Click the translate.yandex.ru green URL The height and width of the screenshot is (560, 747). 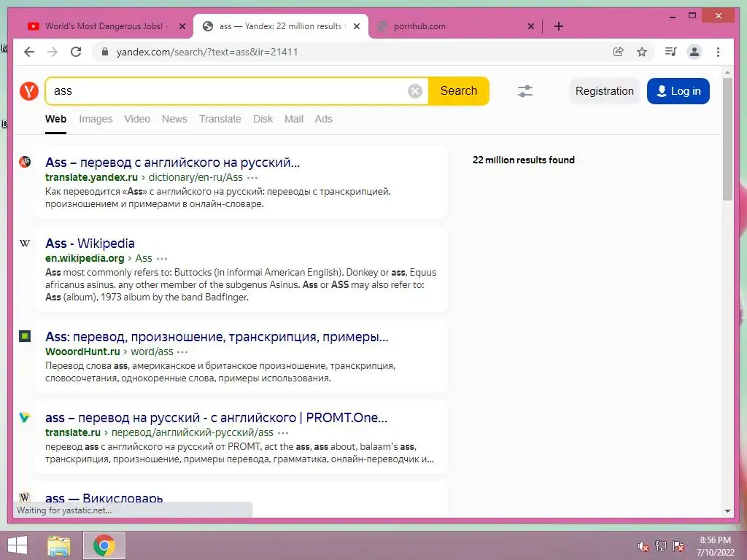point(91,178)
